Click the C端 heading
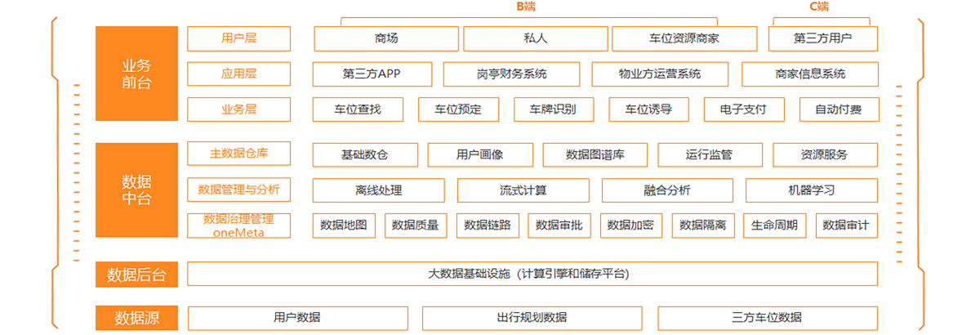The image size is (980, 335). pos(819,7)
